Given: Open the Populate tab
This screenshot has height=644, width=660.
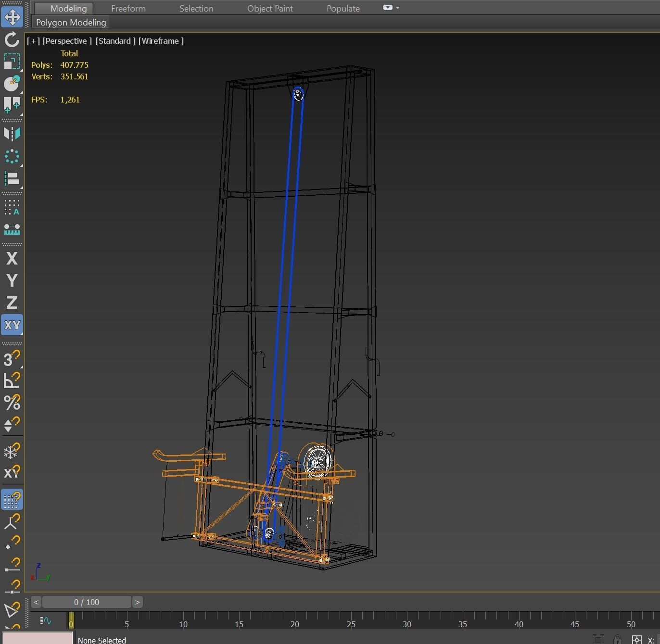Looking at the screenshot, I should (343, 8).
